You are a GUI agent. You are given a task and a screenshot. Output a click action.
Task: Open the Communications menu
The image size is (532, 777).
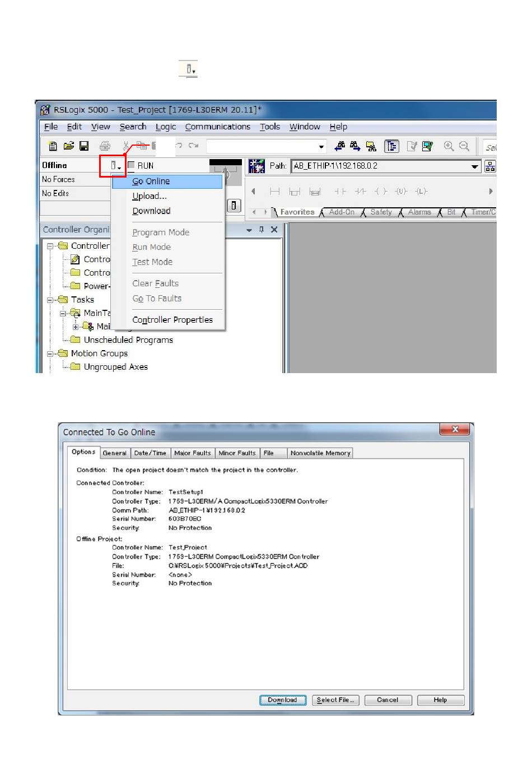pos(218,127)
